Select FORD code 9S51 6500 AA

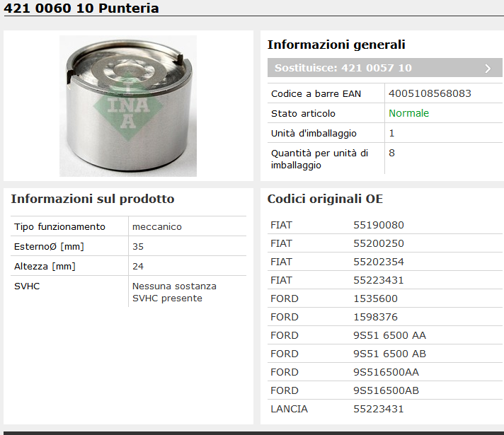389,335
